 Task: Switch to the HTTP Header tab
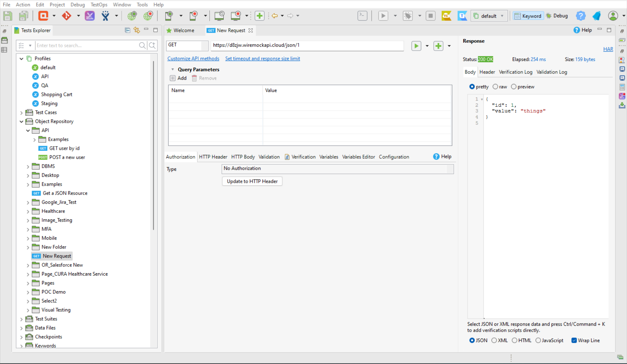[213, 157]
